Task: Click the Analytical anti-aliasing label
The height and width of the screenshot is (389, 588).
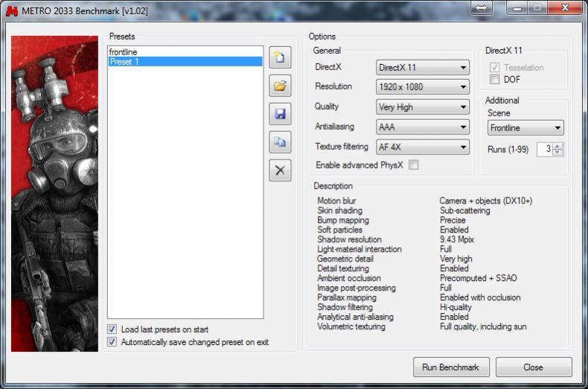Action: point(355,317)
